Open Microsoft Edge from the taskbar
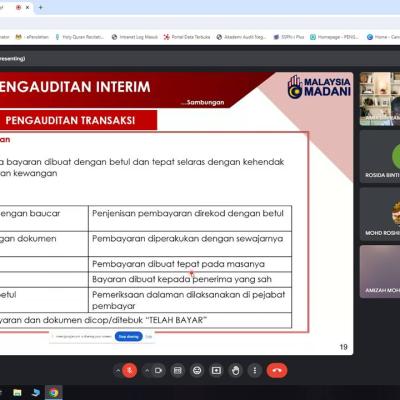This screenshot has height=400, width=400. coord(36,393)
